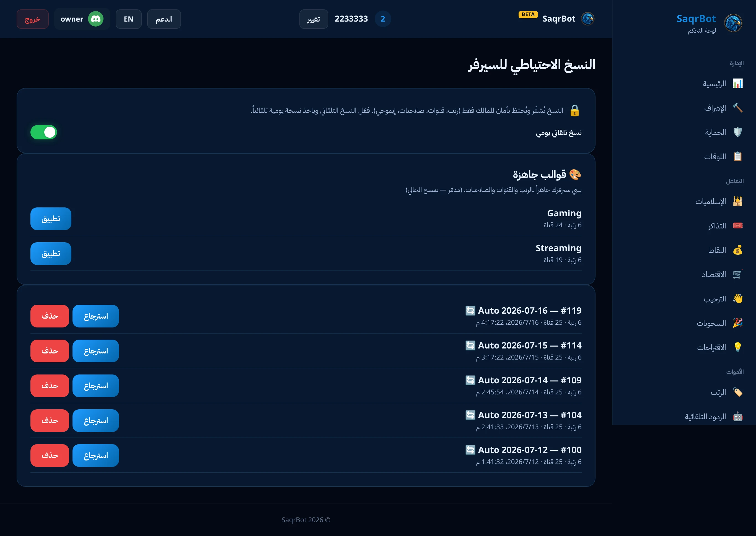
Task: Click the refresh icon of backup #100
Action: pos(470,450)
